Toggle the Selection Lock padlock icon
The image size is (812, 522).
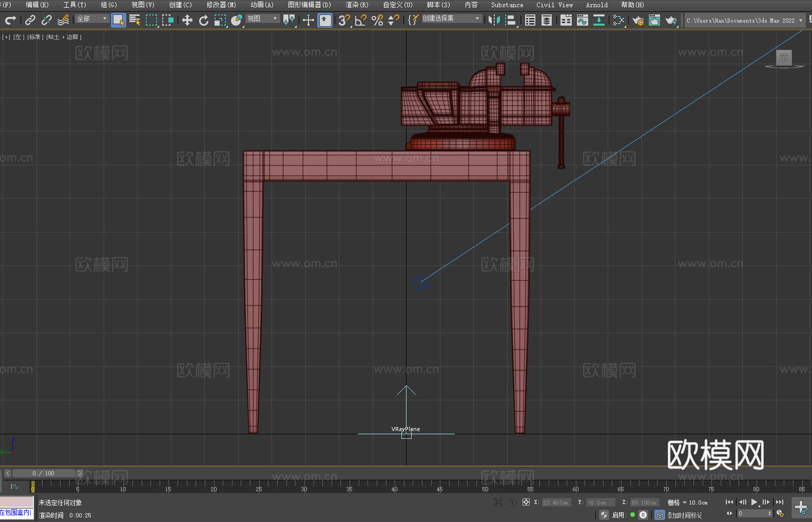click(512, 502)
